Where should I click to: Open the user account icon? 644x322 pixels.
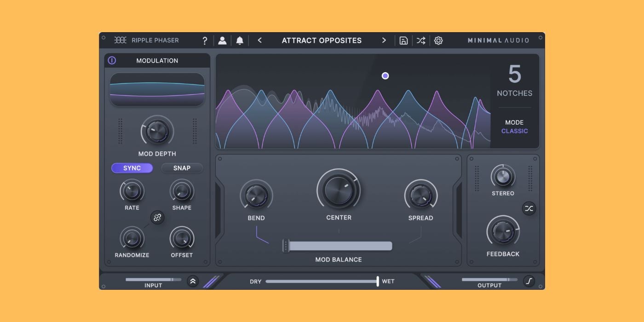[222, 40]
